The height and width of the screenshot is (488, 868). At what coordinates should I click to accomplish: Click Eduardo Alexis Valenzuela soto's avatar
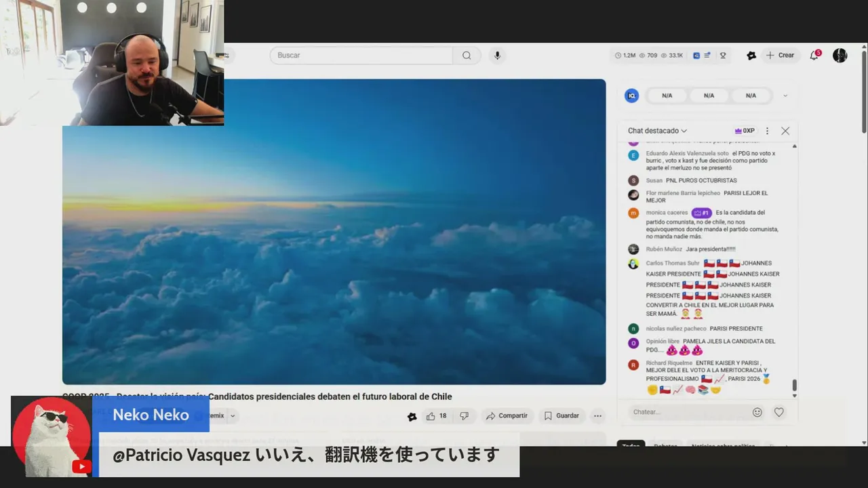click(633, 155)
